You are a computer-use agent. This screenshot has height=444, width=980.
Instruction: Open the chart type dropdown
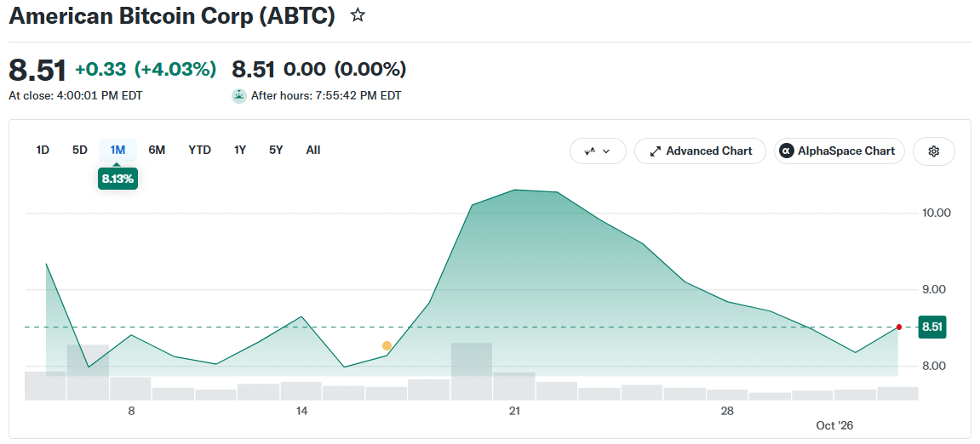(598, 151)
